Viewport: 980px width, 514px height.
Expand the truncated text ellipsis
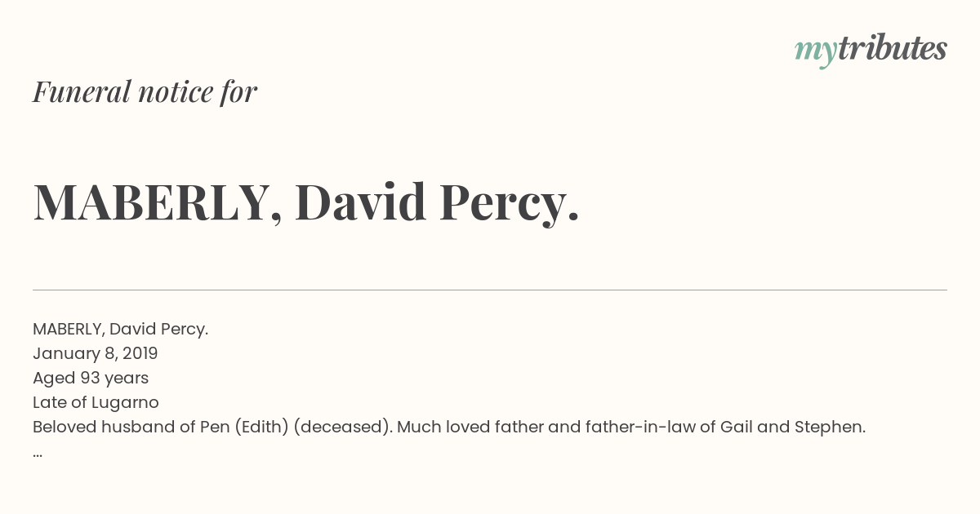point(38,453)
